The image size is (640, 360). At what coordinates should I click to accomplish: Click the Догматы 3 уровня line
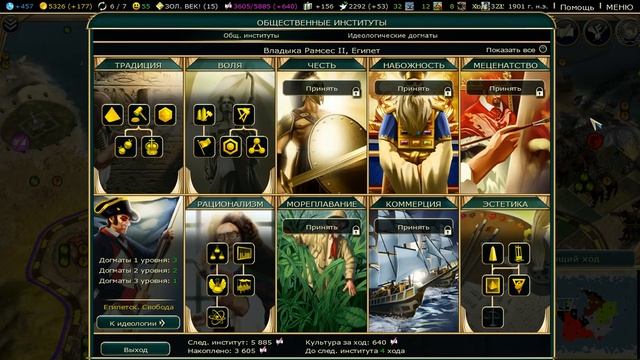(x=138, y=281)
